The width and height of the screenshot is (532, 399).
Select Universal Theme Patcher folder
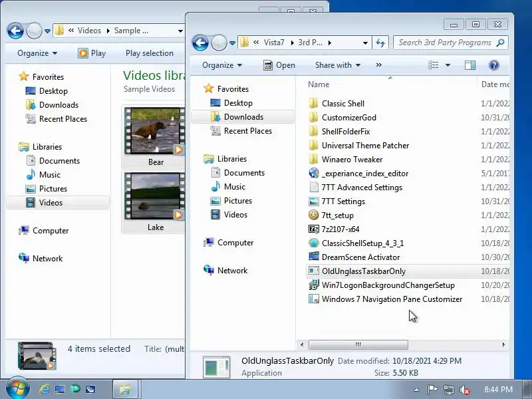click(x=365, y=145)
